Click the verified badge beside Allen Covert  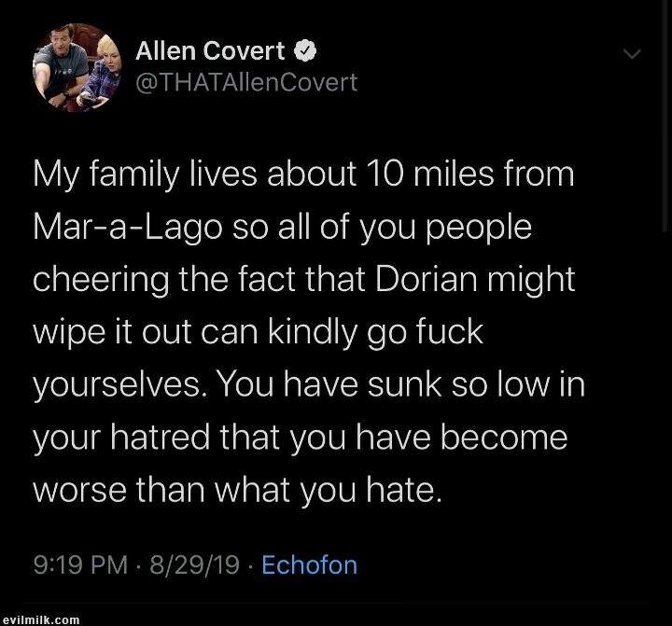pyautogui.click(x=304, y=51)
